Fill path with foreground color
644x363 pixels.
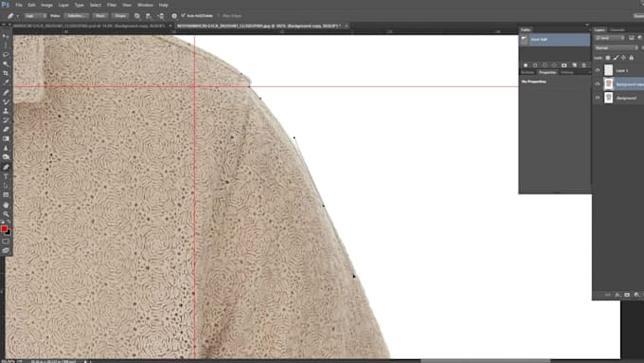pos(526,65)
